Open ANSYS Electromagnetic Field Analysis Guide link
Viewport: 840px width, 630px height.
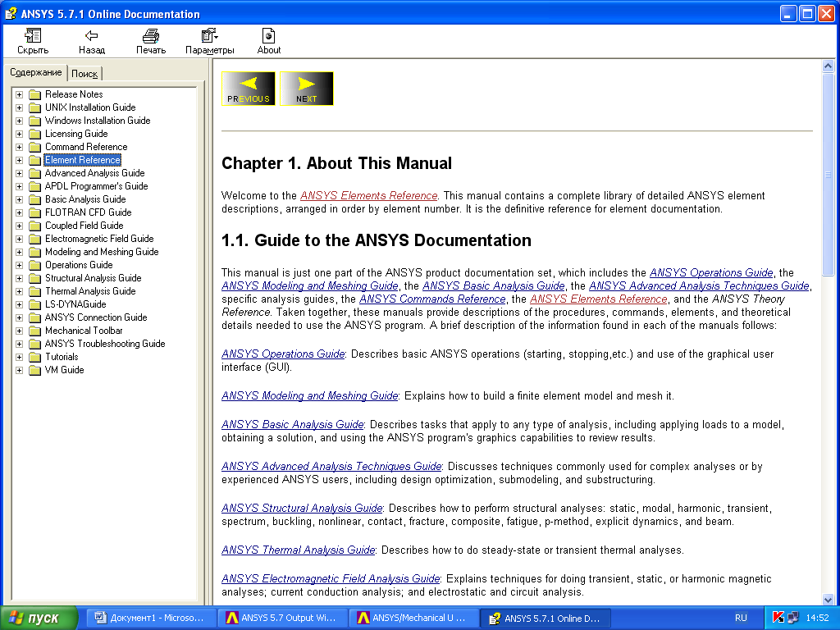point(331,578)
